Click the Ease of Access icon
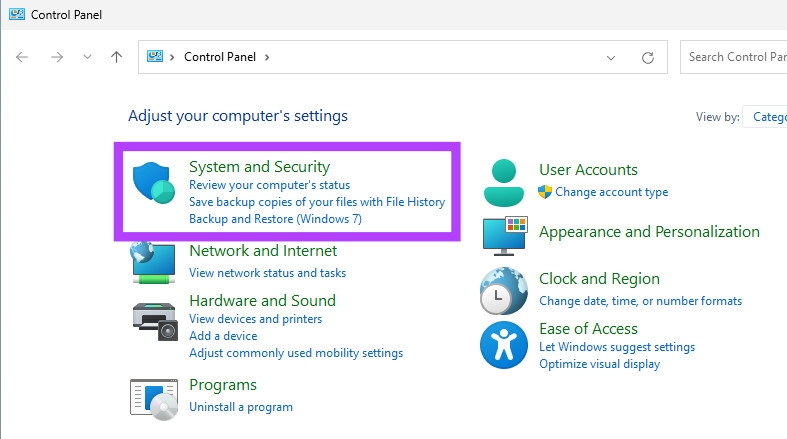The width and height of the screenshot is (787, 439). tap(503, 345)
